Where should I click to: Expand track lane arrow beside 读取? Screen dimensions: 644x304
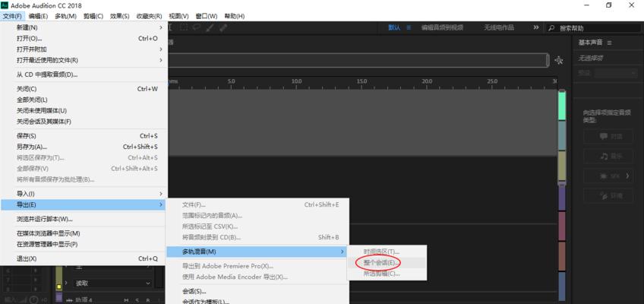67,283
